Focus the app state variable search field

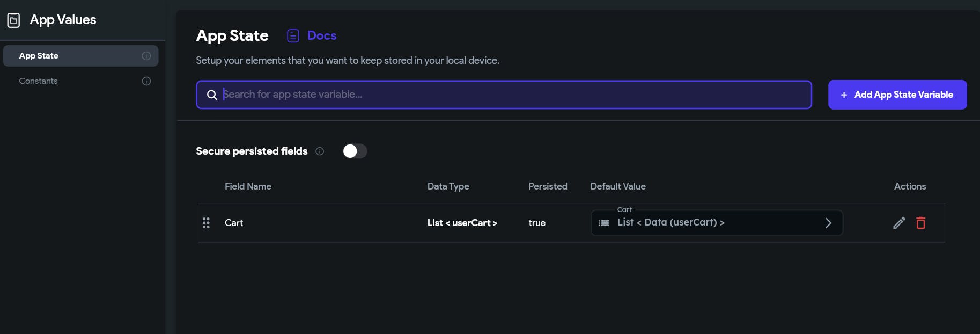[510, 95]
